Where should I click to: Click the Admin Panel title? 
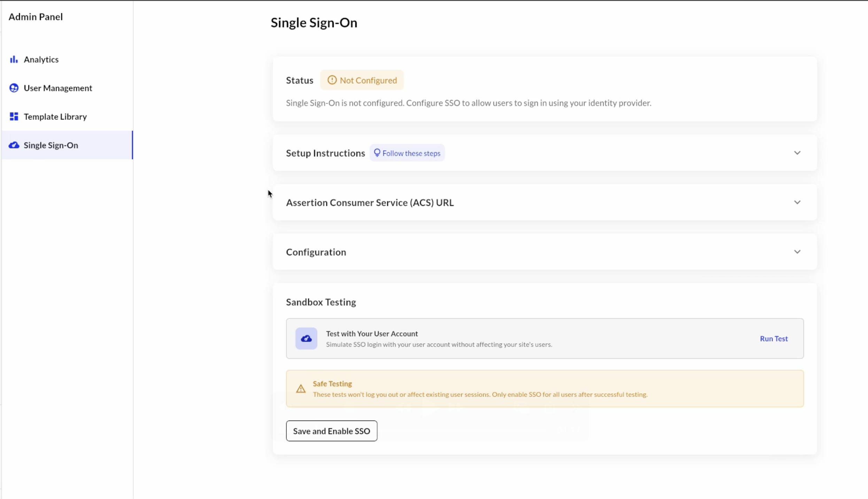(x=36, y=17)
